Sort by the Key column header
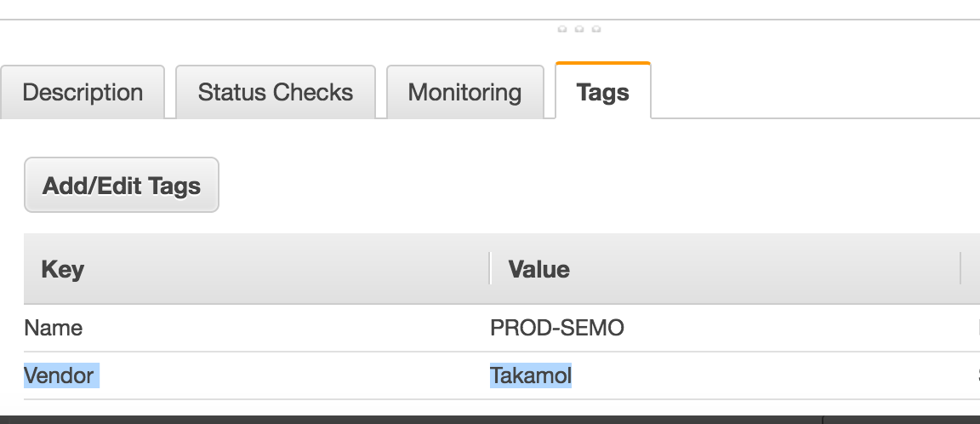This screenshot has width=980, height=424. (63, 270)
